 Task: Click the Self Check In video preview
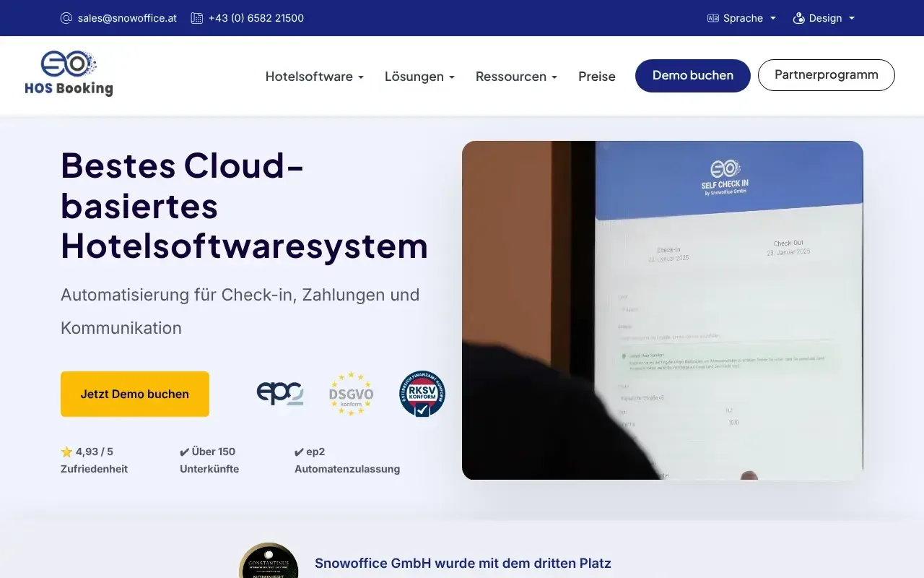662,310
